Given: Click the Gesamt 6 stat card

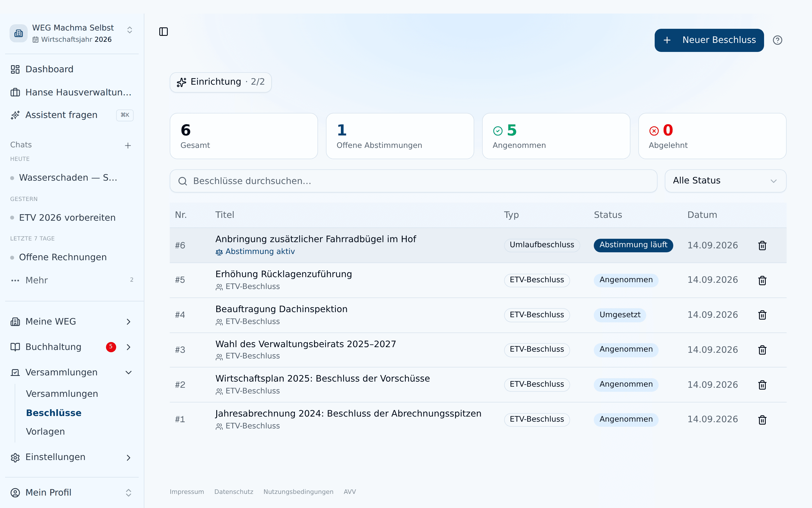Looking at the screenshot, I should (244, 136).
